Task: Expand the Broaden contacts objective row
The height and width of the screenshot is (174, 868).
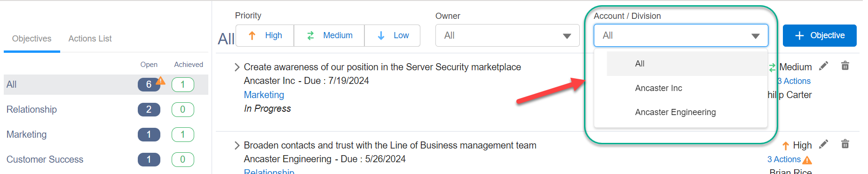Action: (x=237, y=145)
